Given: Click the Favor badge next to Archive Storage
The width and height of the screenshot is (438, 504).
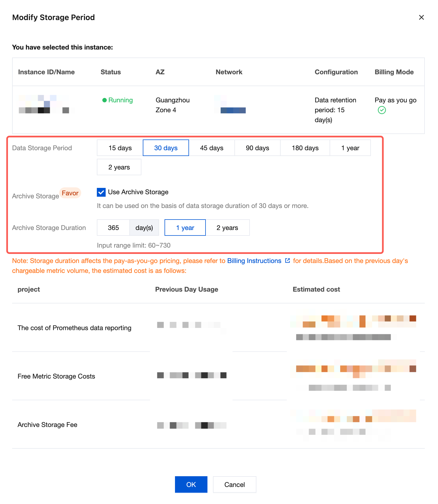Looking at the screenshot, I should click(x=70, y=193).
